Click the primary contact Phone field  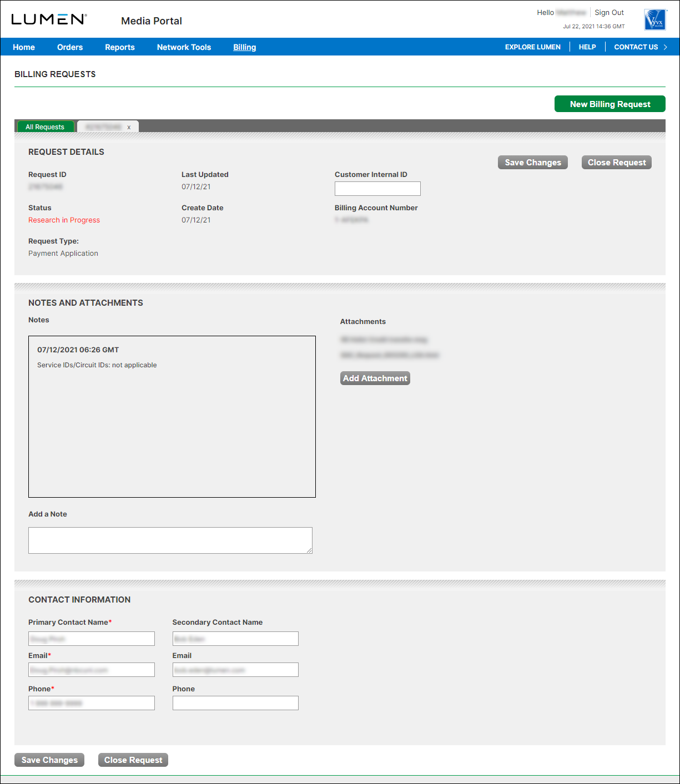click(x=92, y=703)
